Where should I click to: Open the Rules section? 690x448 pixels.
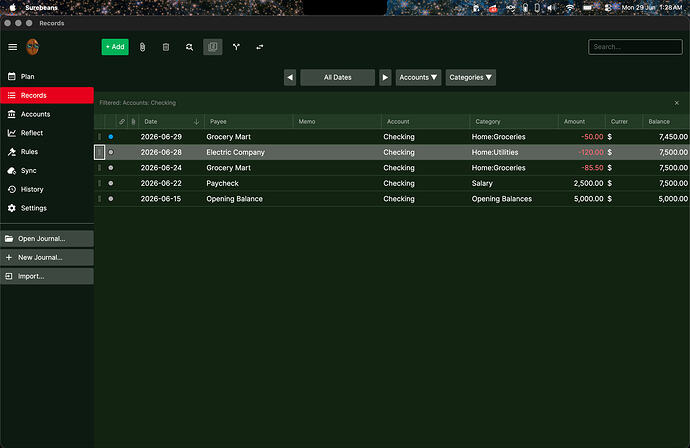(x=47, y=152)
